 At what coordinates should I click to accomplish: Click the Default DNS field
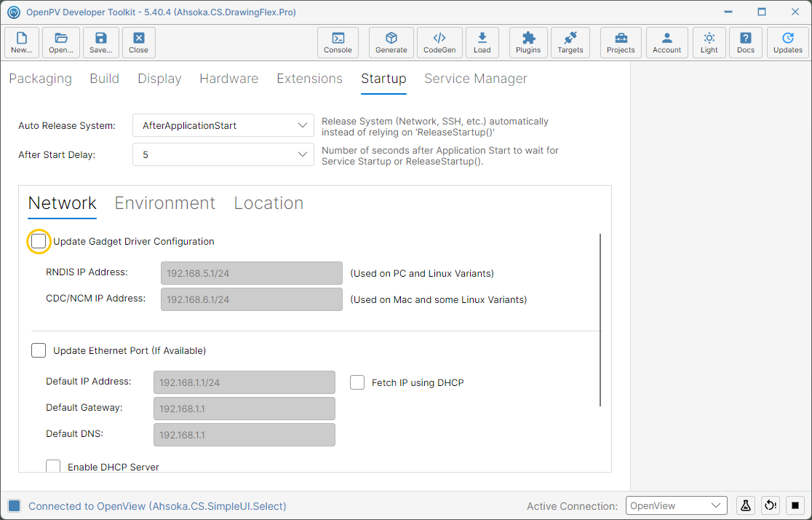point(244,435)
